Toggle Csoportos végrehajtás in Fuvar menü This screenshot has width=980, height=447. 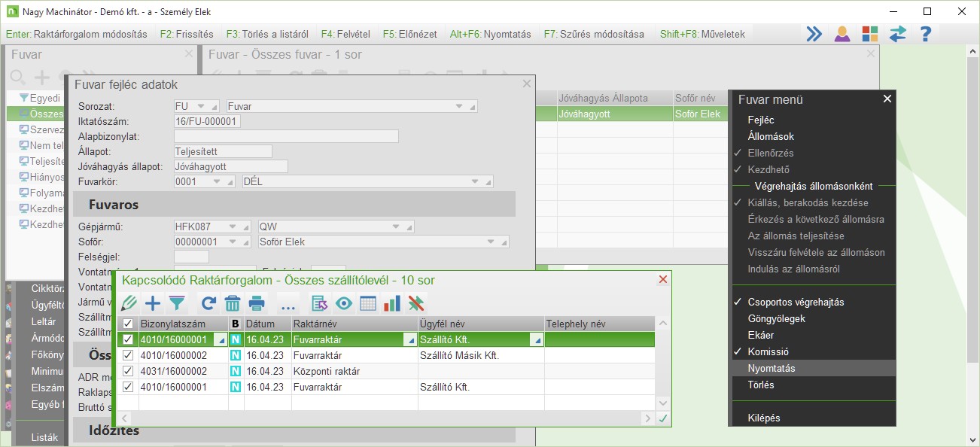pos(796,302)
